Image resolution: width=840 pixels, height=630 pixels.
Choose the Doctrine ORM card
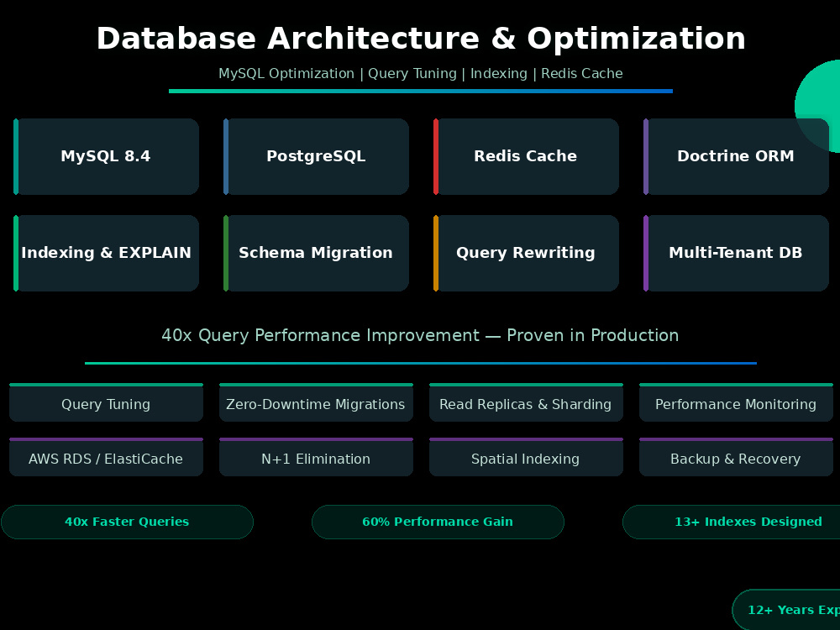click(x=736, y=156)
